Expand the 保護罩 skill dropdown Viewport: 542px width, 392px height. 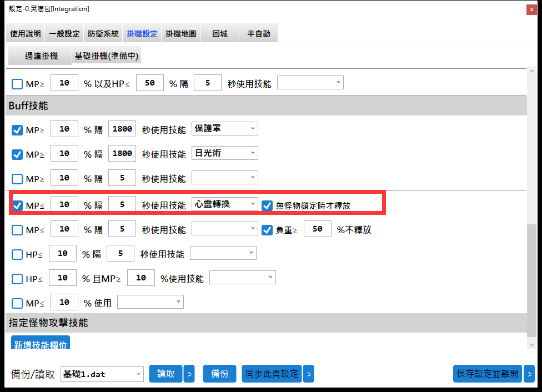225,129
